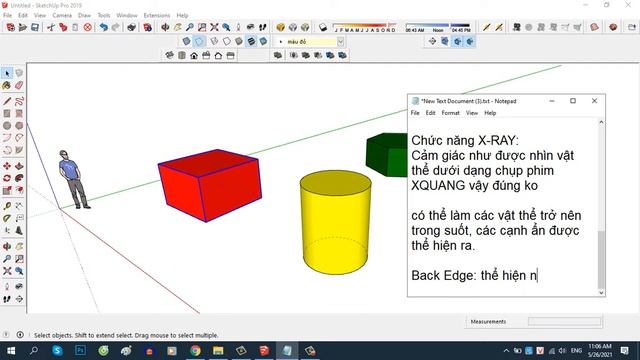The image size is (640, 360).
Task: Adjust the shadow date month slider
Action: coord(364,27)
